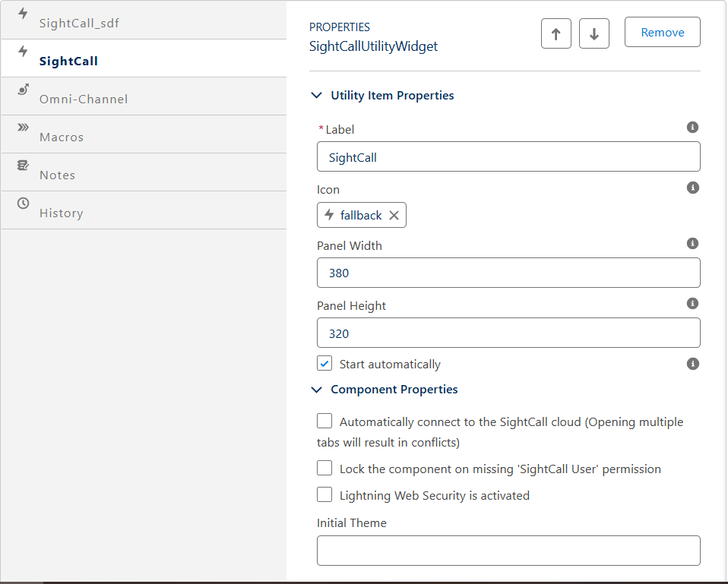Viewport: 728px width, 584px height.
Task: Click the lightning icon beside SightCall_sdf
Action: click(x=23, y=14)
